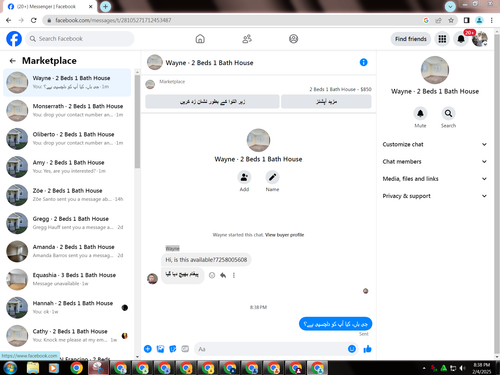
Task: Click the browser address bar URL
Action: pos(113,20)
